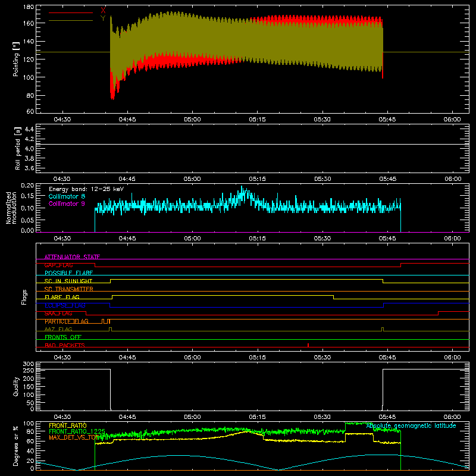Image resolution: width=476 pixels, height=476 pixels.
Task: Click the 'Energy band: 12-25 keV' annotation
Action: 86,189
